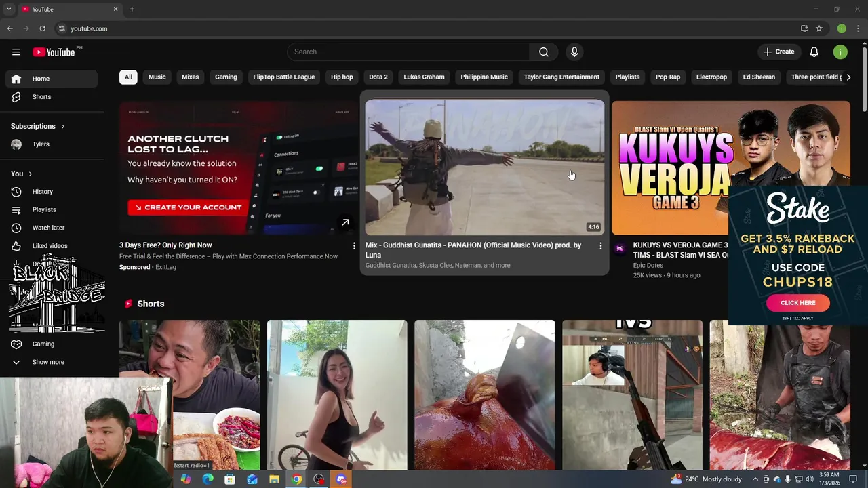This screenshot has height=488, width=868.
Task: Open the Chrome three-dot menu
Action: (x=858, y=28)
